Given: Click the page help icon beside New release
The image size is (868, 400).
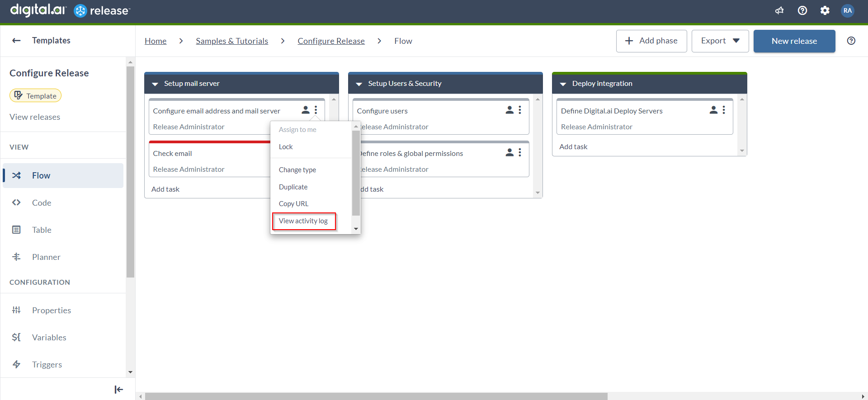Looking at the screenshot, I should click(x=851, y=41).
